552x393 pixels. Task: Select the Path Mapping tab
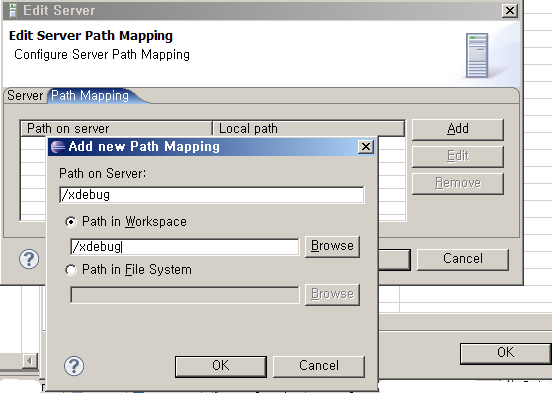coord(90,95)
